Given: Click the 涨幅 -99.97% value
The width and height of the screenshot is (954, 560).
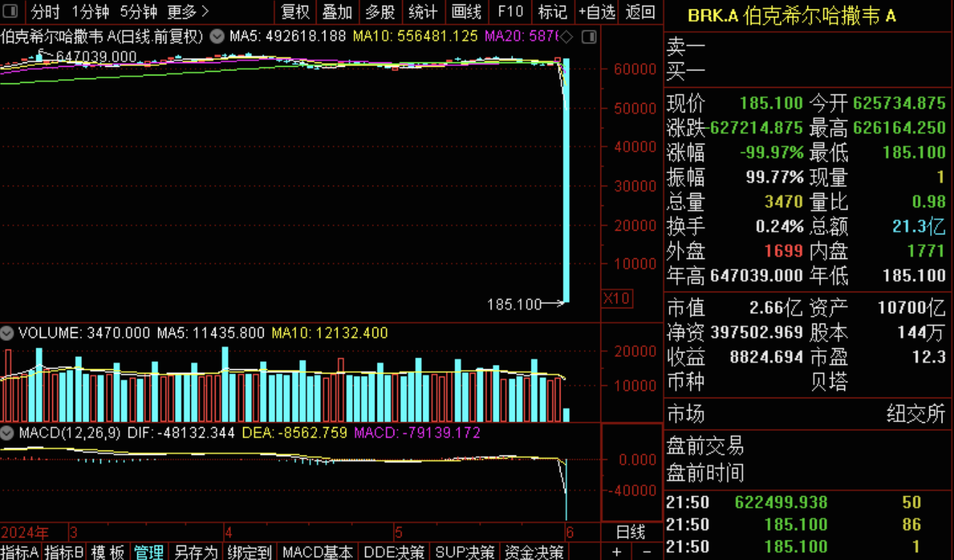Looking at the screenshot, I should tap(772, 153).
